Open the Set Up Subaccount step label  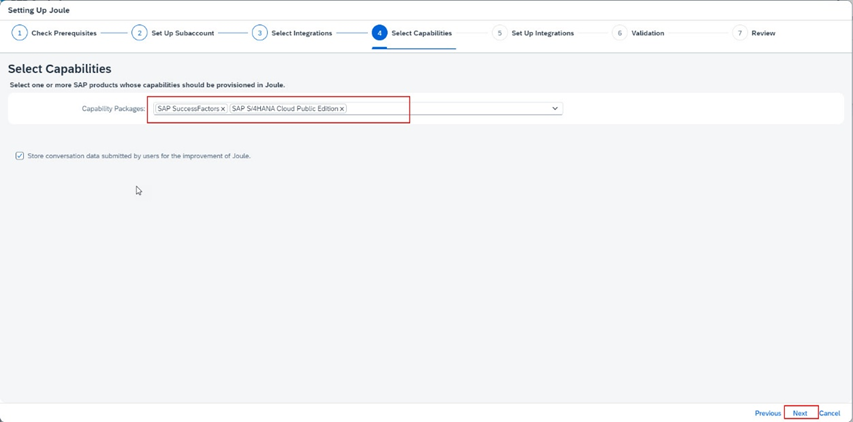tap(182, 33)
